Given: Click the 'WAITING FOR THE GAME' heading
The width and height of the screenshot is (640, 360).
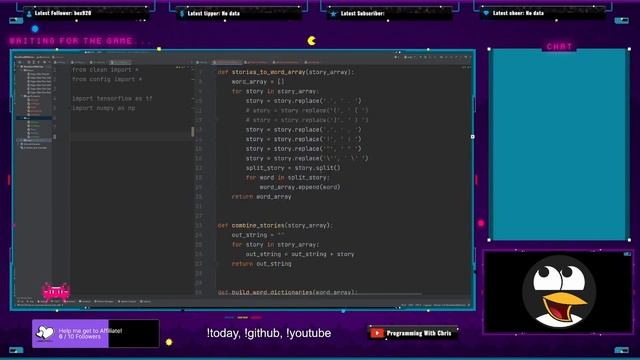Looking at the screenshot, I should coord(71,41).
